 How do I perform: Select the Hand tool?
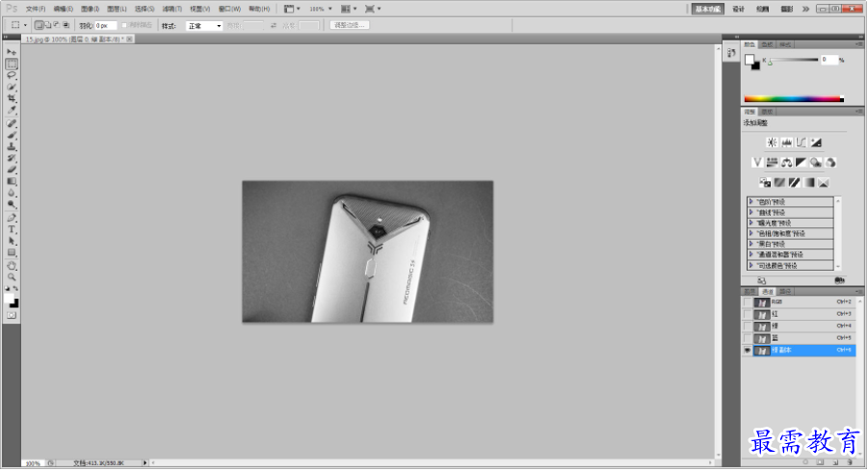pos(11,266)
